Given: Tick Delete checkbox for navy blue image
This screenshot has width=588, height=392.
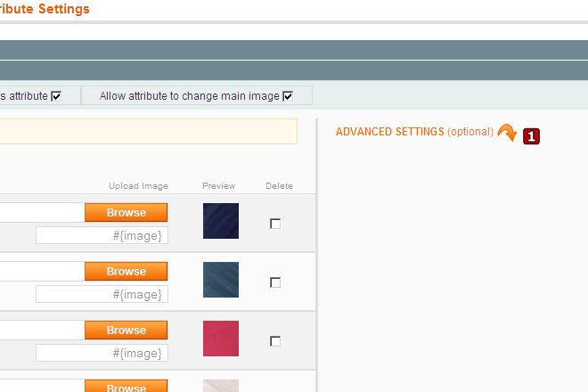Looking at the screenshot, I should [x=275, y=224].
